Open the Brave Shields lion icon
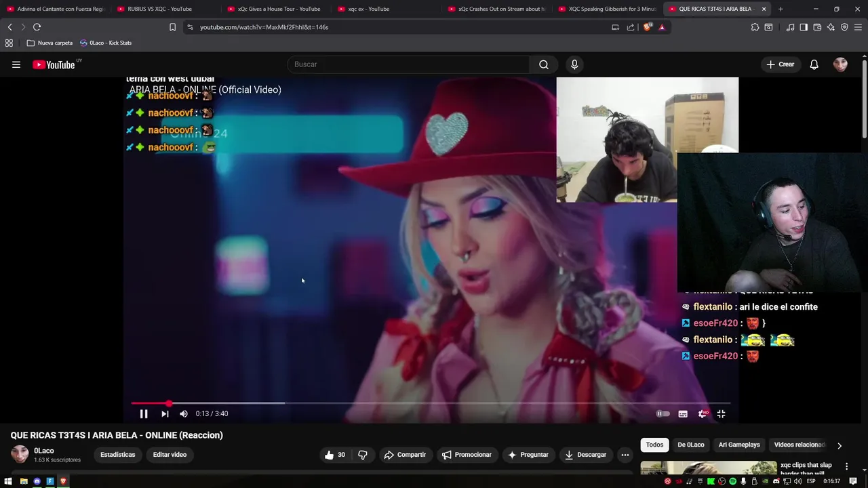 pos(647,27)
